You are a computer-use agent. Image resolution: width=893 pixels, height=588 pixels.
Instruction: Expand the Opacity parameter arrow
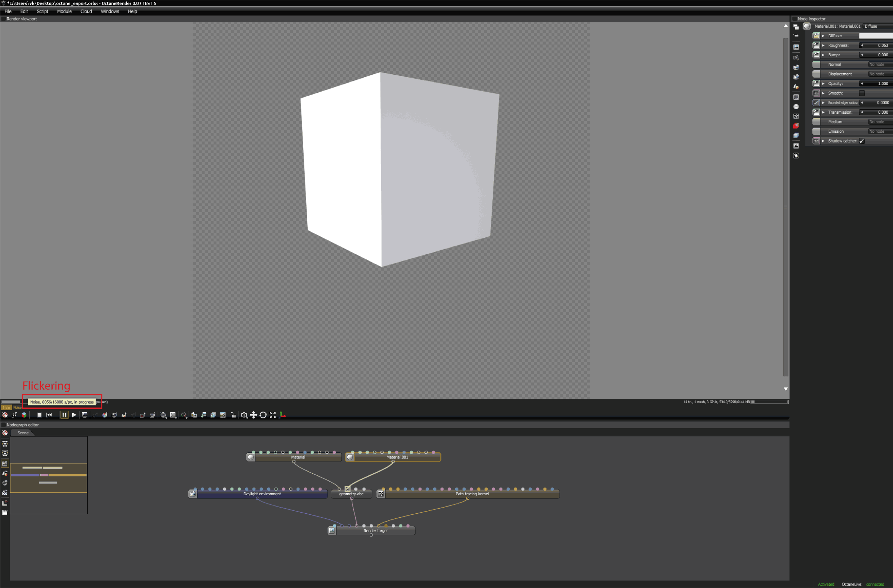pyautogui.click(x=823, y=84)
